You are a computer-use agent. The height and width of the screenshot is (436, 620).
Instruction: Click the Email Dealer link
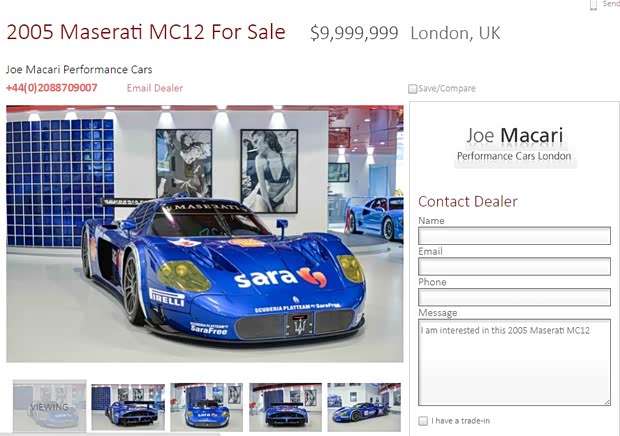[x=155, y=88]
